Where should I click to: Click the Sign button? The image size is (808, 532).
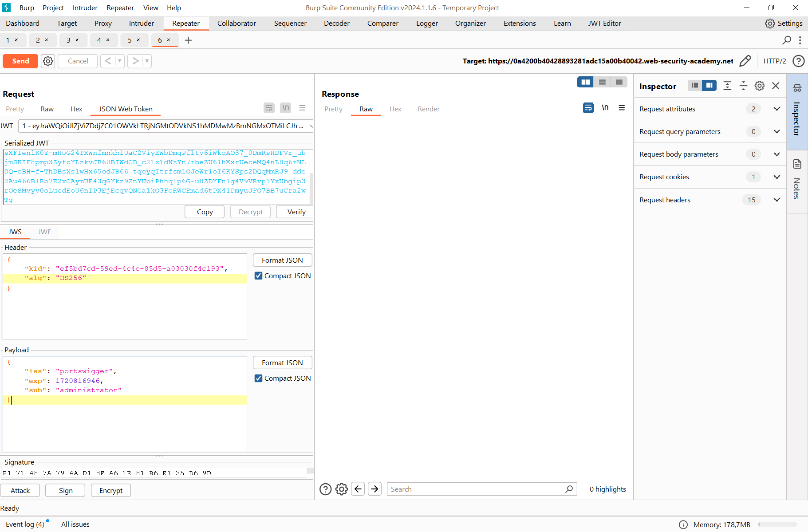(x=66, y=490)
